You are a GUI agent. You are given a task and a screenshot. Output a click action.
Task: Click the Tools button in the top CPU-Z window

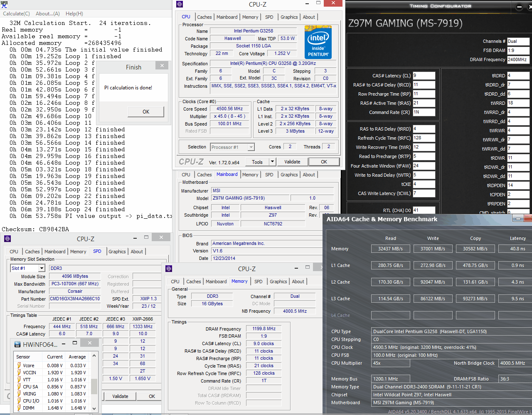coord(257,162)
